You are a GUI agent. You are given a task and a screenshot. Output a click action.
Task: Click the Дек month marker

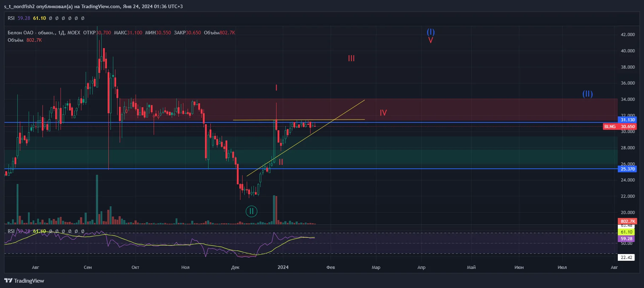click(235, 267)
